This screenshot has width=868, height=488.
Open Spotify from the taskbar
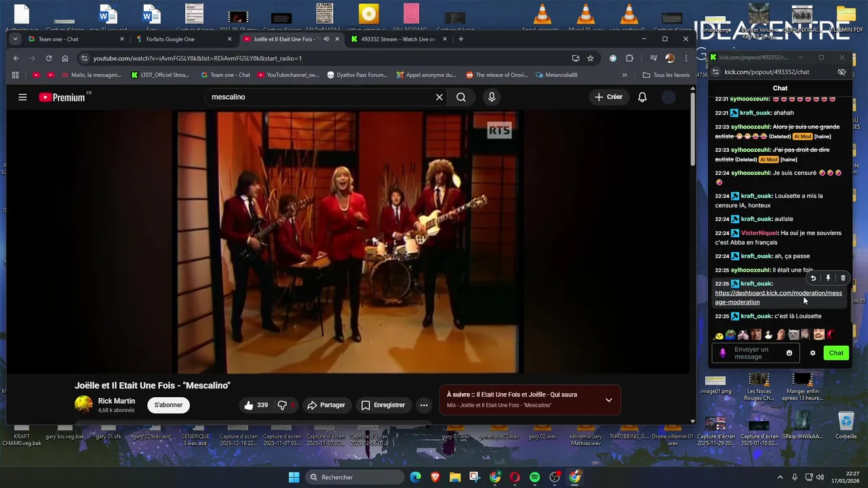pyautogui.click(x=534, y=477)
